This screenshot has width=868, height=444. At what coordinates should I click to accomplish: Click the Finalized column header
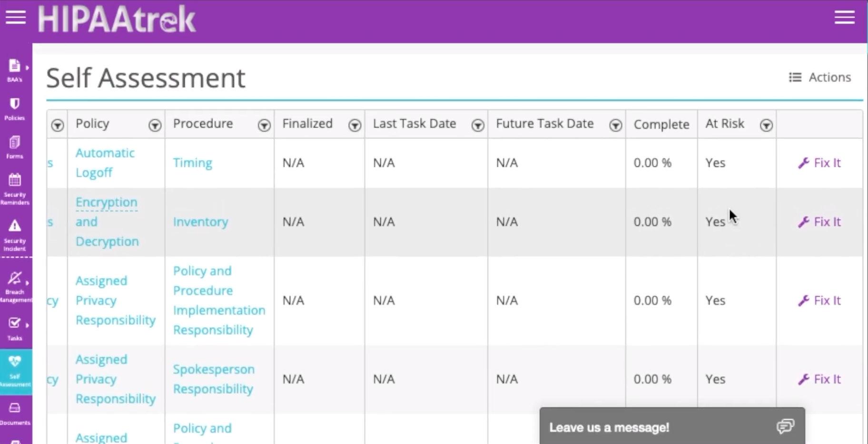pyautogui.click(x=307, y=124)
